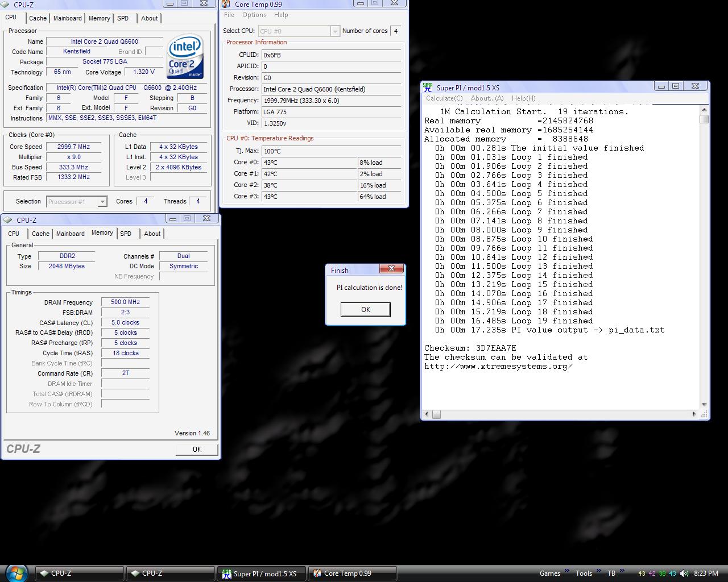Click the Core Temp title bar icon
This screenshot has width=728, height=582.
226,5
